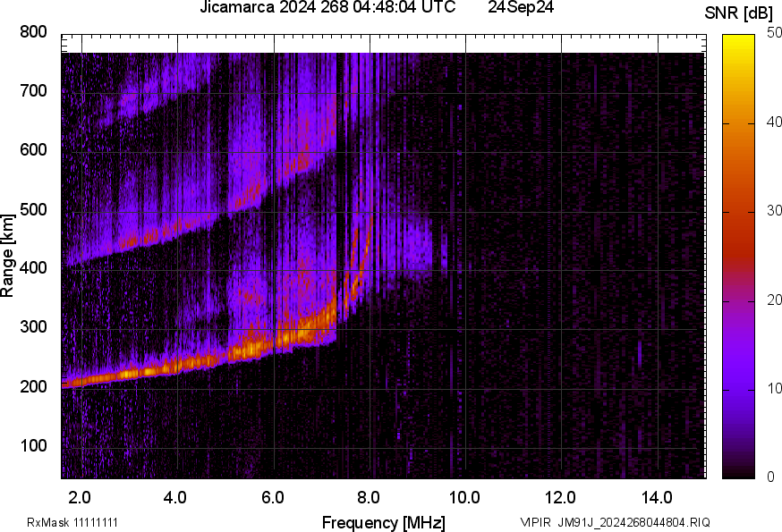
Task: Click the frequency tick label '14.0'
Action: point(657,498)
